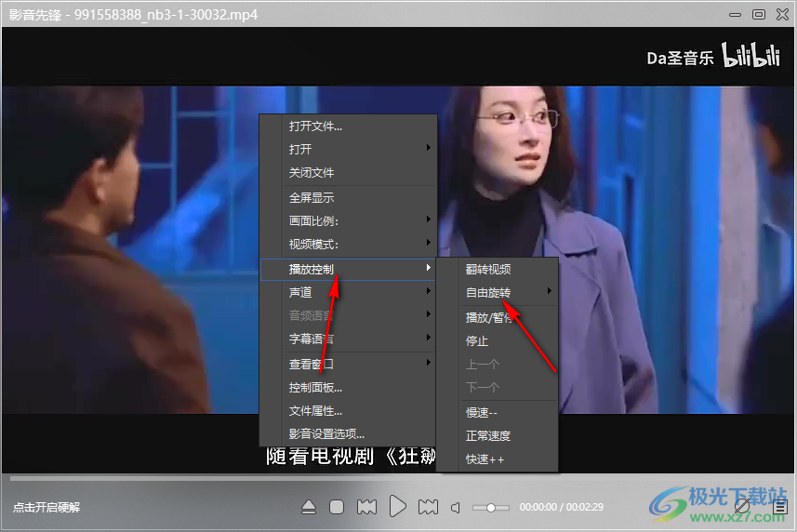Select 翻转视频 in the playback submenu

(488, 270)
